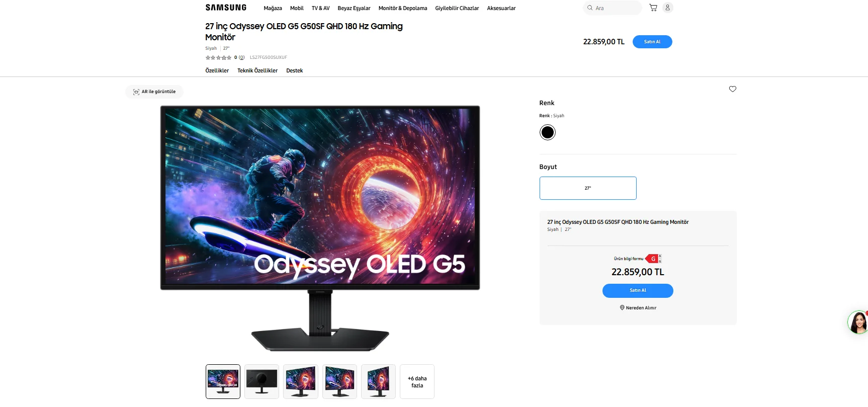Screen dimensions: 868x407
Task: Open the live chat assistant avatar
Action: (858, 322)
